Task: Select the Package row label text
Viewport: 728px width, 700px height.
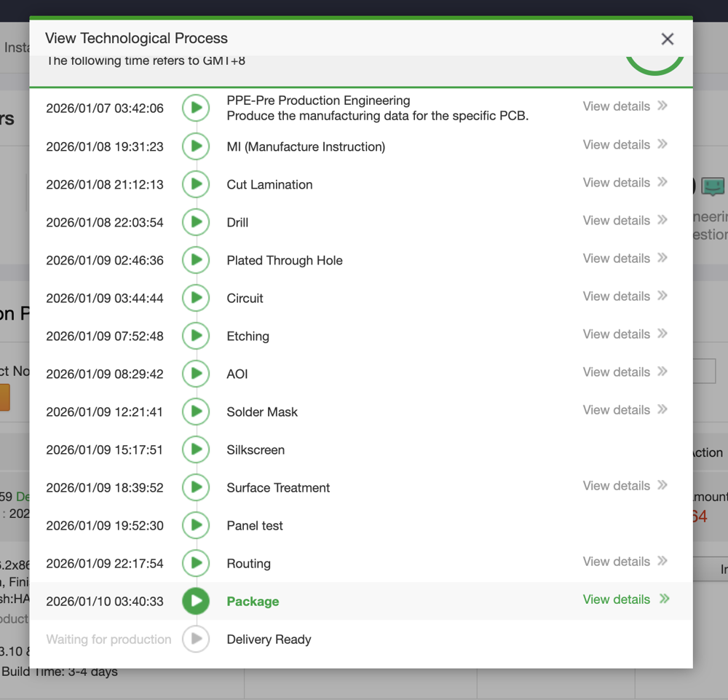Action: pos(253,602)
